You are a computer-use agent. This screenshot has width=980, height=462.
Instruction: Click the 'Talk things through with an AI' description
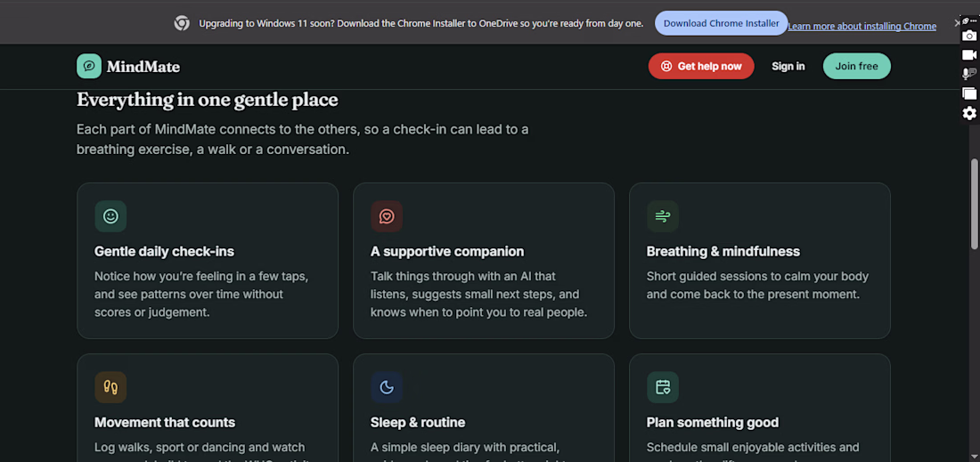tap(478, 294)
